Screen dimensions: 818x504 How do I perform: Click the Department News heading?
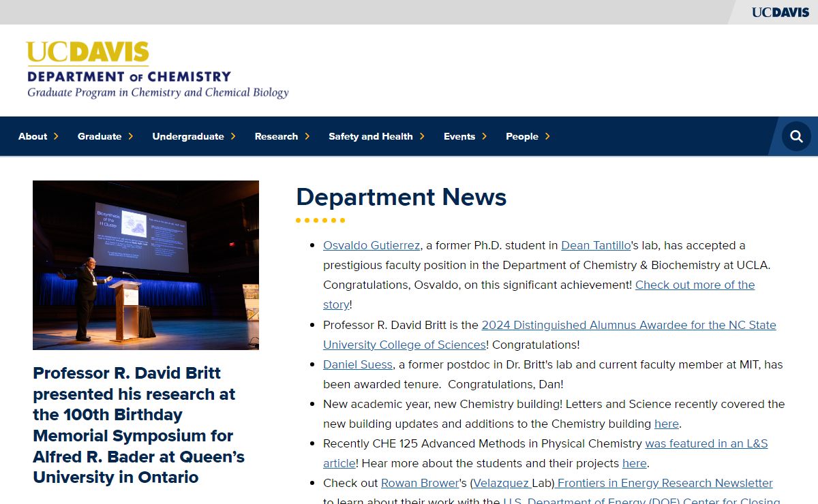coord(401,197)
